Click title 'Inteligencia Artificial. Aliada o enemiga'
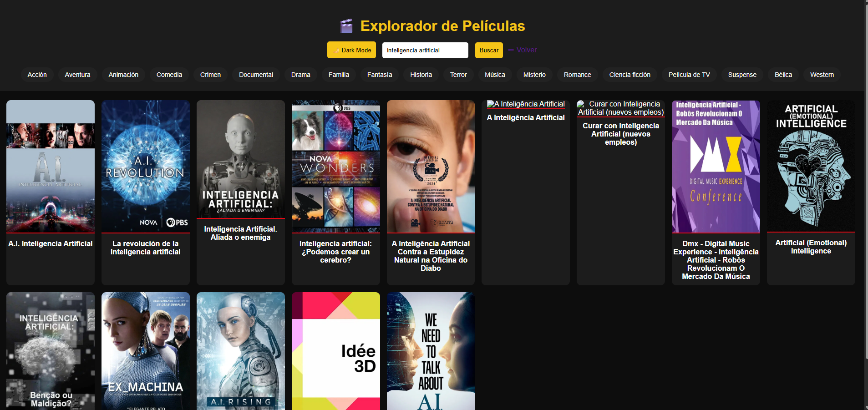This screenshot has height=410, width=868. click(241, 233)
